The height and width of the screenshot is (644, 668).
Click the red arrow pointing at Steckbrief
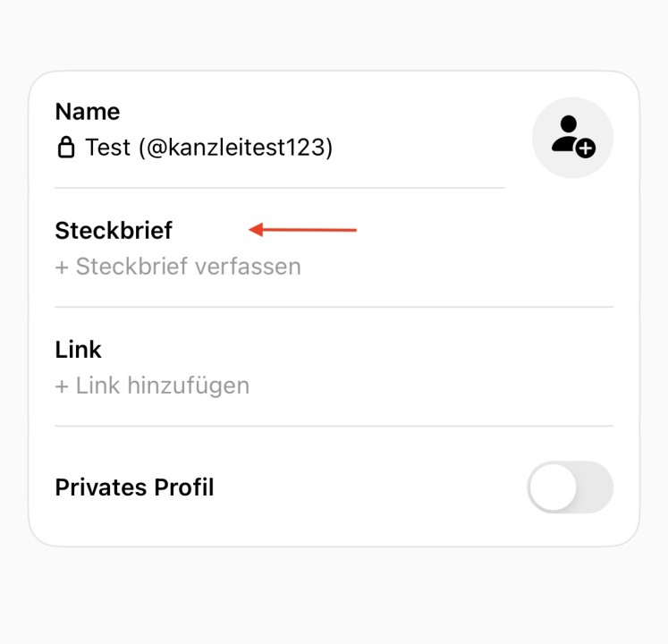tap(302, 231)
